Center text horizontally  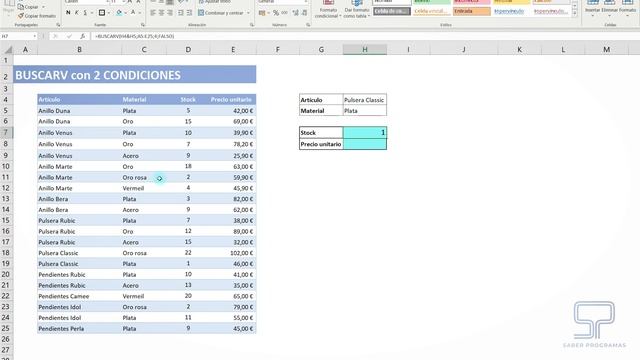161,13
